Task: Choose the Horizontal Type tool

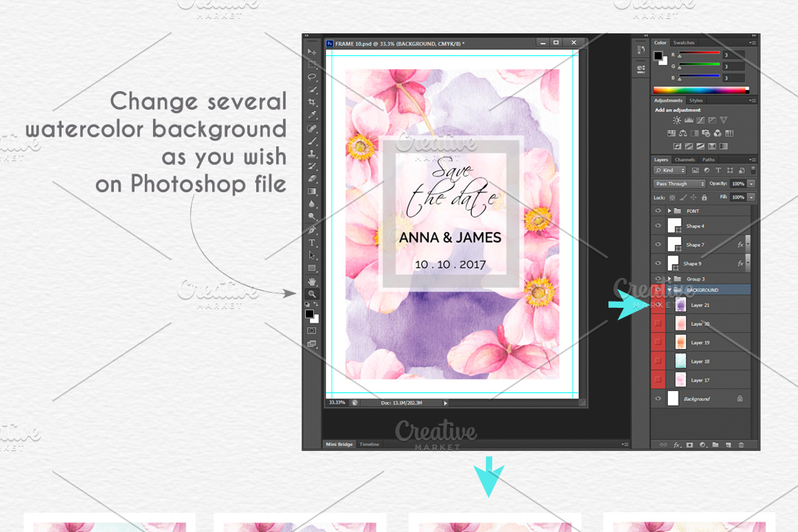Action: [x=312, y=243]
